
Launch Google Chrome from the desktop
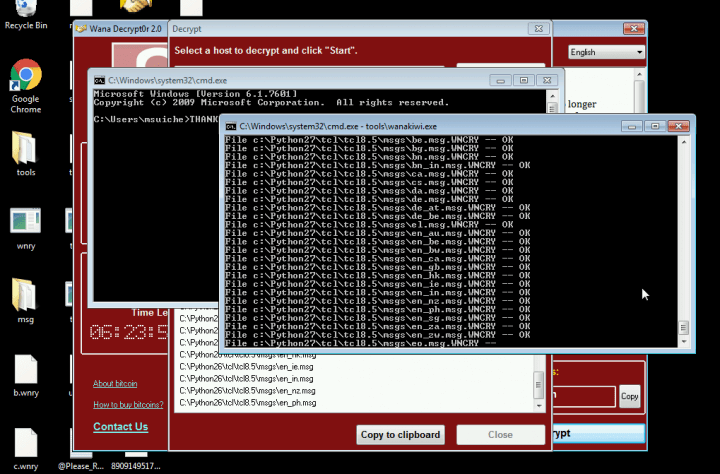[x=26, y=86]
